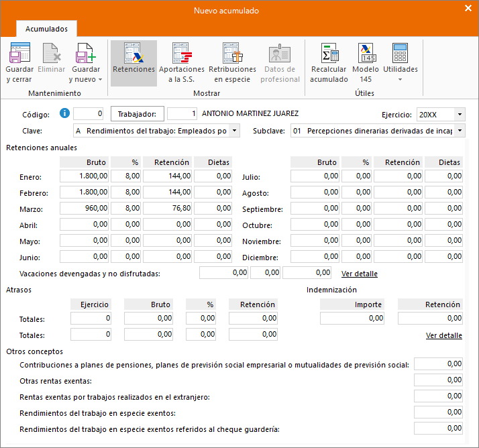Open Ver detalle link for vacaciones

tap(360, 274)
